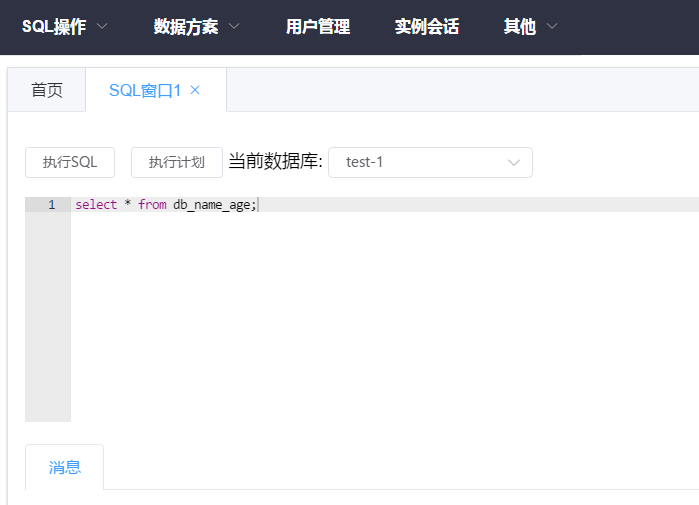Viewport: 699px width, 505px height.
Task: Open the 其他 menu
Action: click(x=520, y=27)
